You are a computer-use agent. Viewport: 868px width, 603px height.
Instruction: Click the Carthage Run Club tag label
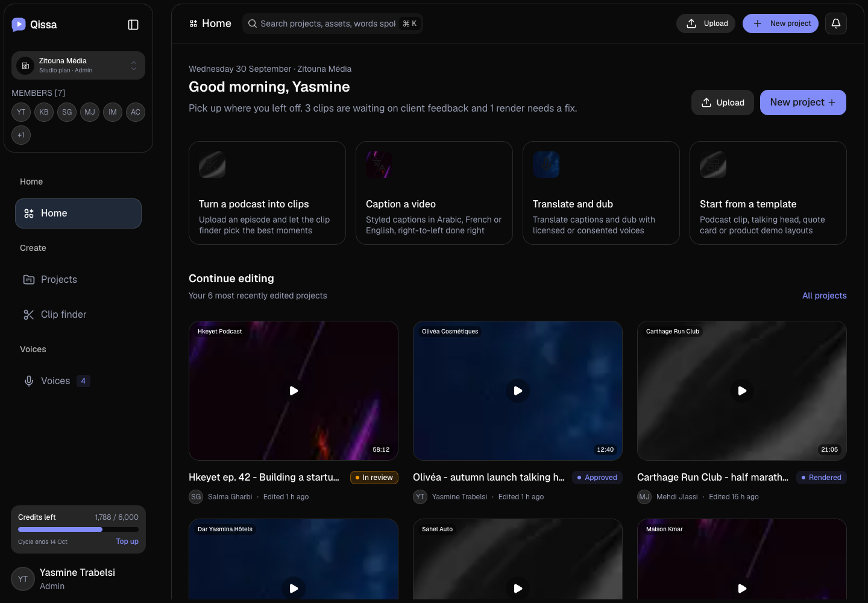pyautogui.click(x=673, y=332)
